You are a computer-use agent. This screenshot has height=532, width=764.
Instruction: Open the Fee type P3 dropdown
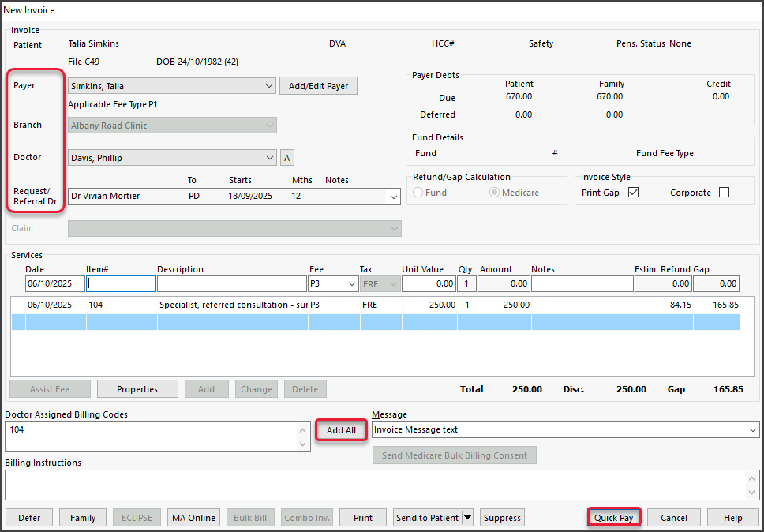click(x=351, y=283)
